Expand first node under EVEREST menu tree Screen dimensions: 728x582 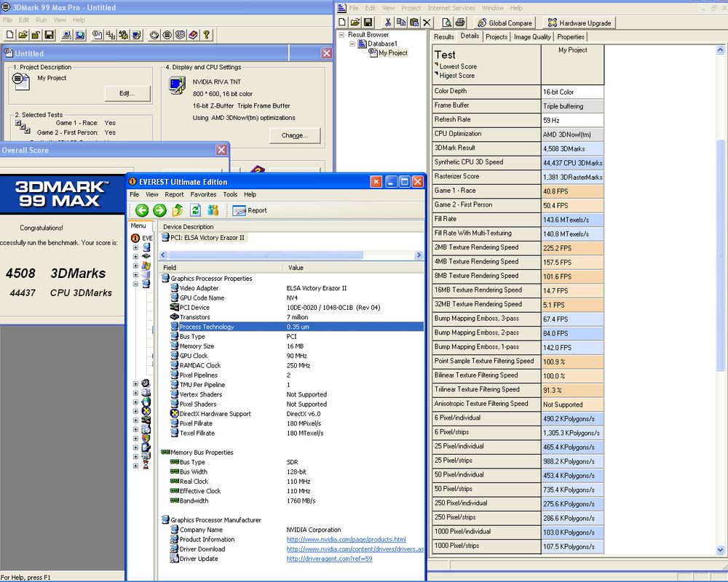[135, 247]
